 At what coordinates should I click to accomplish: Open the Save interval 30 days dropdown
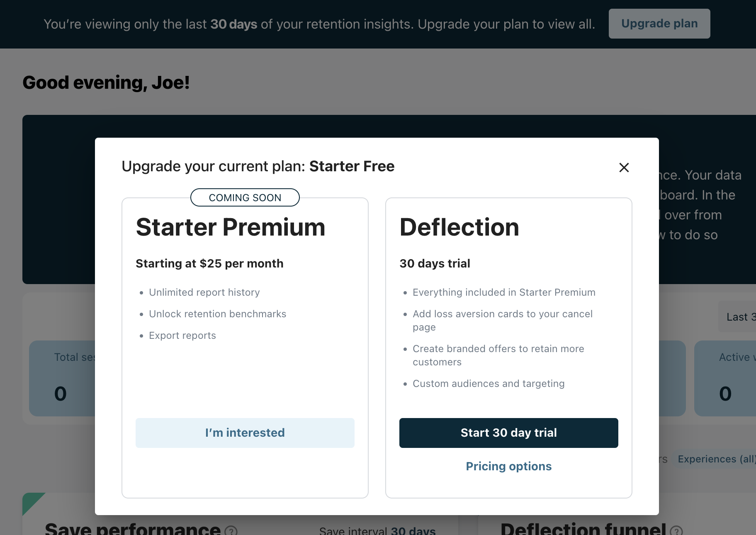(413, 530)
